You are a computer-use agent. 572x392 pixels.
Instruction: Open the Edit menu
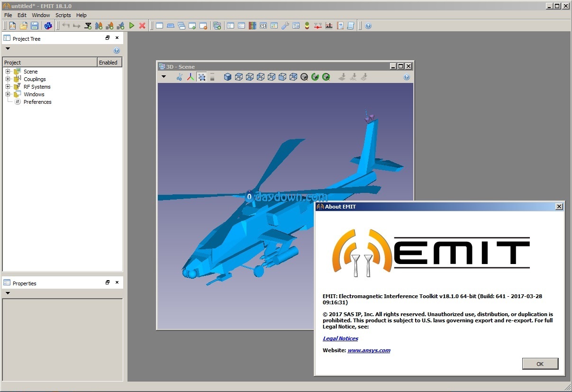[x=22, y=15]
